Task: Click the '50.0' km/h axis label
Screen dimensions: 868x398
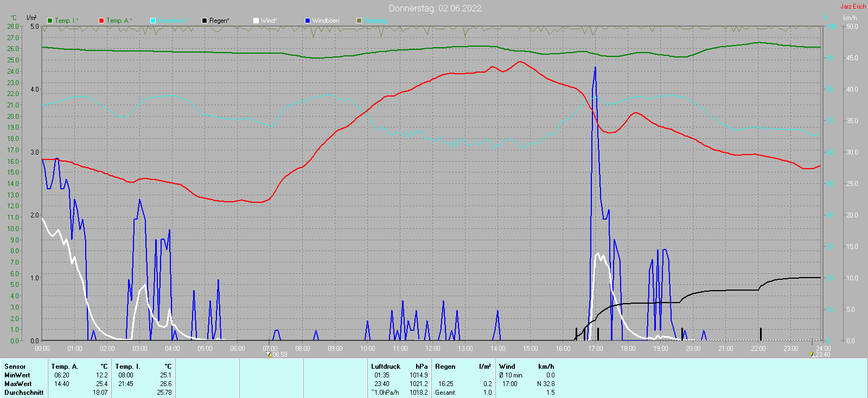Action: pos(852,26)
